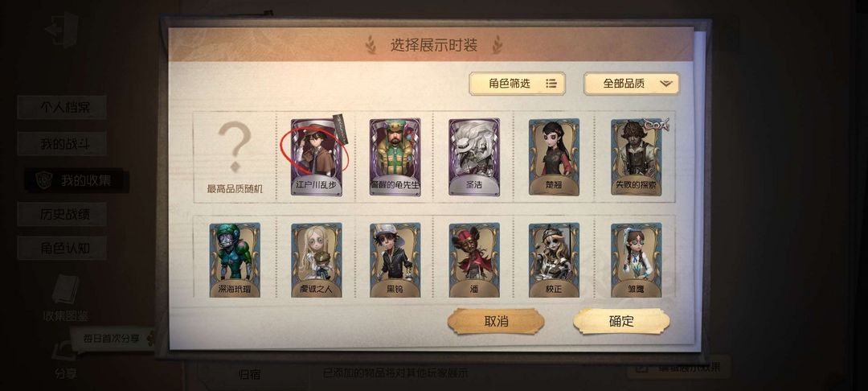Choose the 深海玳瑁 costume card
868x391 pixels.
click(235, 261)
